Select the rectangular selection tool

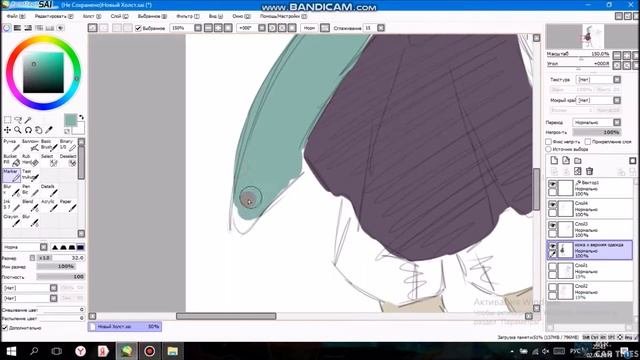7,120
